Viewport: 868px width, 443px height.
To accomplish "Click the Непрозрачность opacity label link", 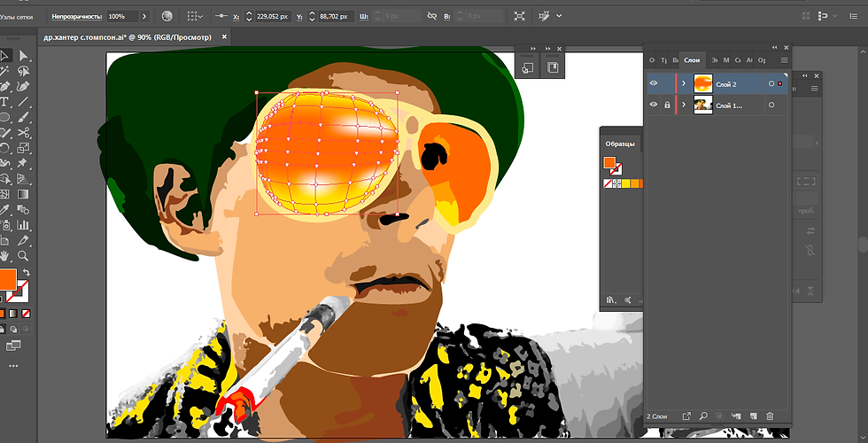I will (77, 17).
